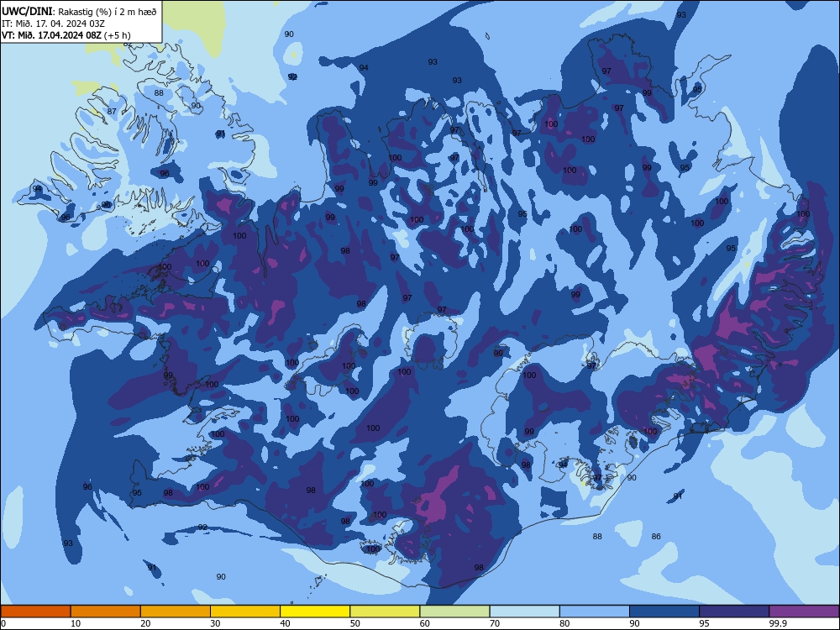
Task: Click the '70' legend scale label
Action: click(x=495, y=623)
